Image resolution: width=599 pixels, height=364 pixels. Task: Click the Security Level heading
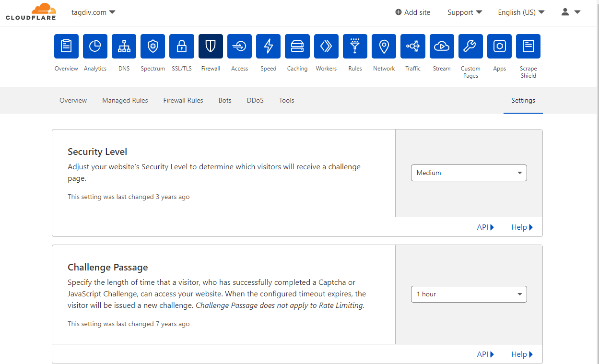[x=97, y=152]
